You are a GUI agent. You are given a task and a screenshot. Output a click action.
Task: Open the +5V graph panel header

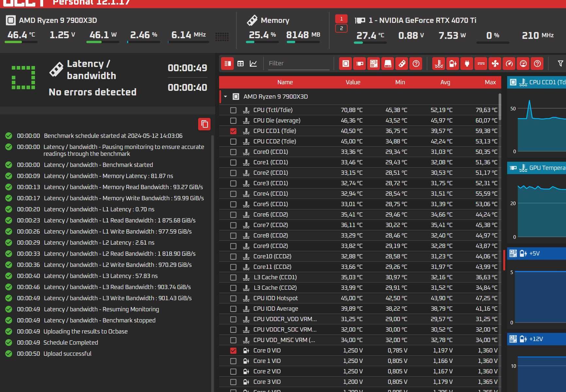pos(537,253)
